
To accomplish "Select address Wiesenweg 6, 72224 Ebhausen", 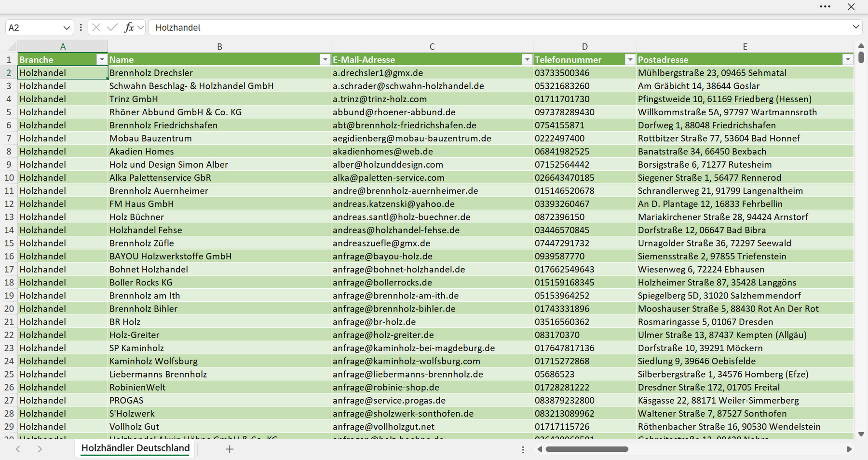I will point(745,269).
